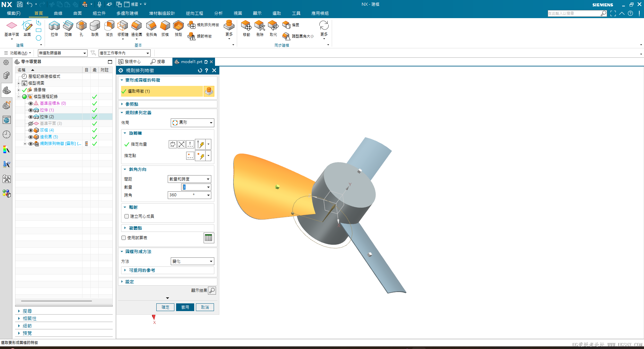Screen dimensions: 644x349
Task: Toggle visibility eye of 基準座標系 (0)
Action: (31, 103)
